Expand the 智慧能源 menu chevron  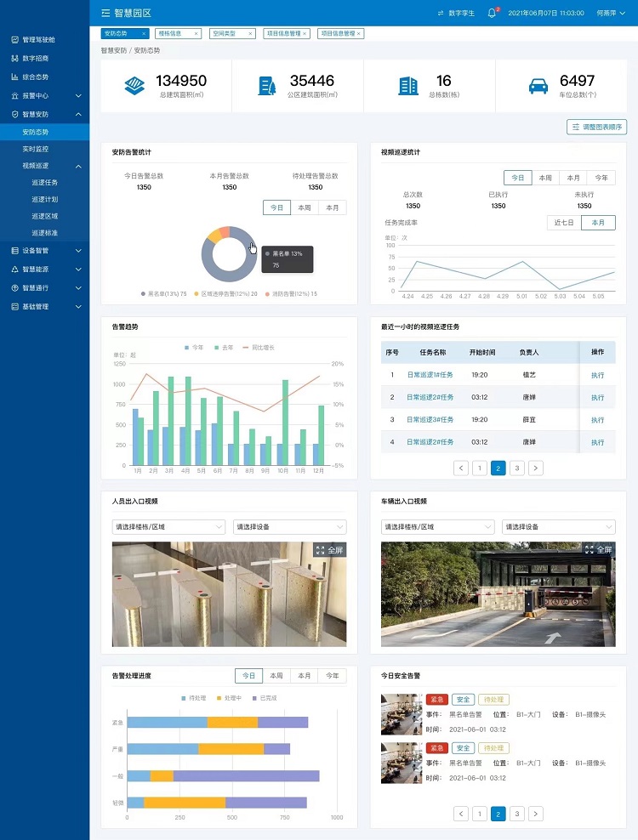point(78,270)
